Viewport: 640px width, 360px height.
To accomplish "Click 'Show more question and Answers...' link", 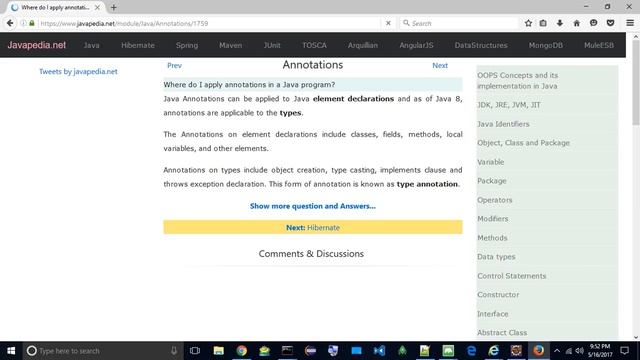I will [x=313, y=206].
